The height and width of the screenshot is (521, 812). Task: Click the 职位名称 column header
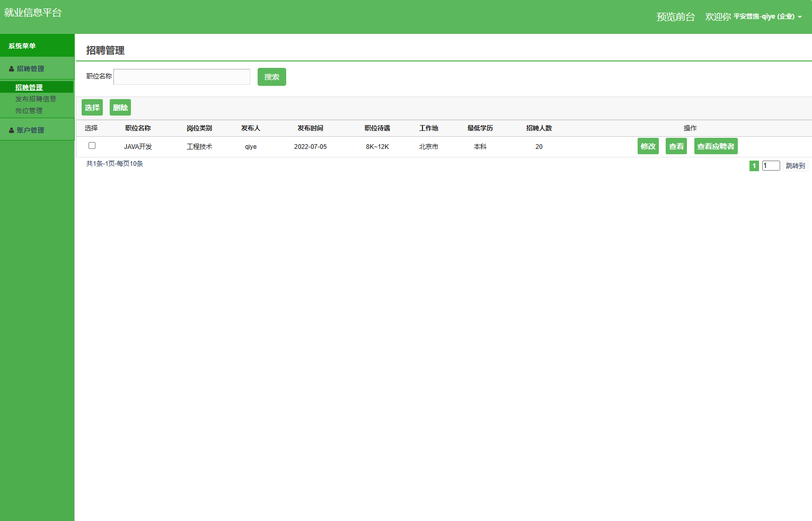[x=138, y=128]
